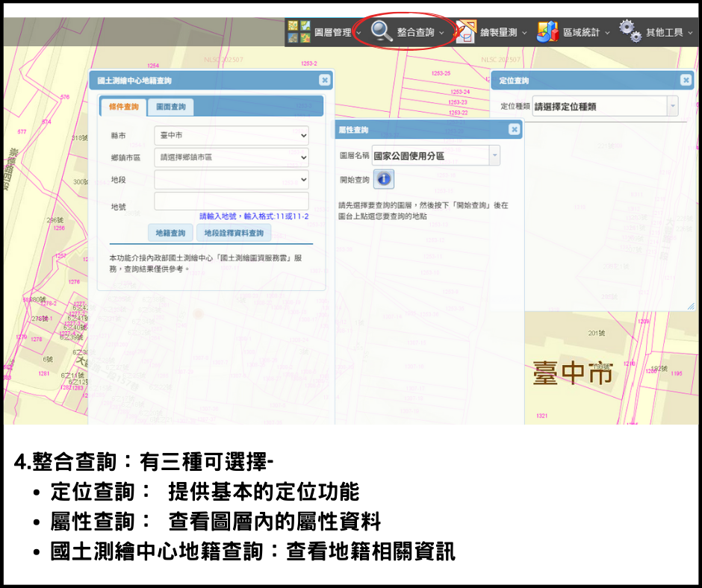Click the 其他工具 gears icon
702x588 pixels.
[630, 32]
